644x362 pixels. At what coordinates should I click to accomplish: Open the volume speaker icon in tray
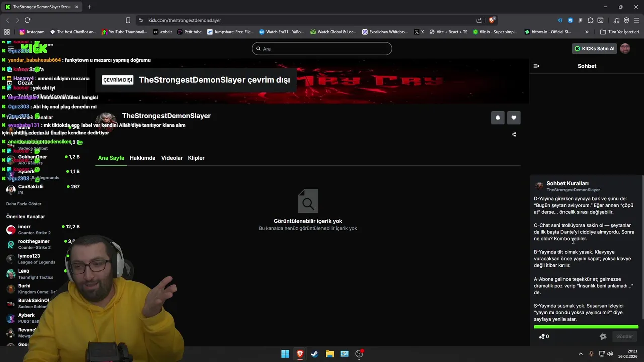pyautogui.click(x=610, y=354)
